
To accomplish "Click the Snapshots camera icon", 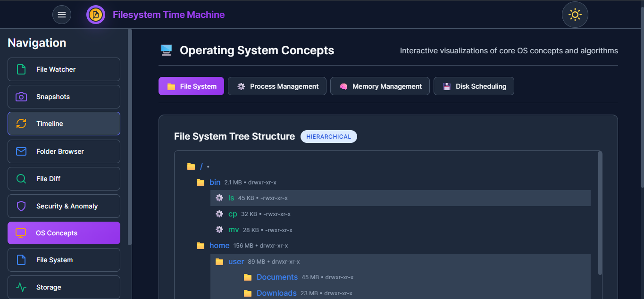I will pos(20,97).
